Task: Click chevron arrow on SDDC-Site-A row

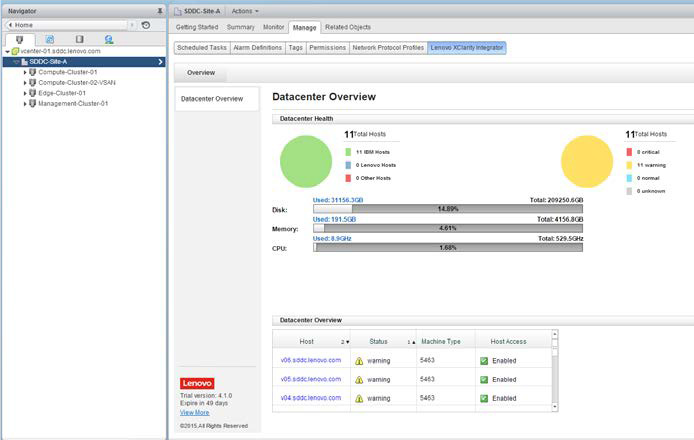Action: [160, 62]
